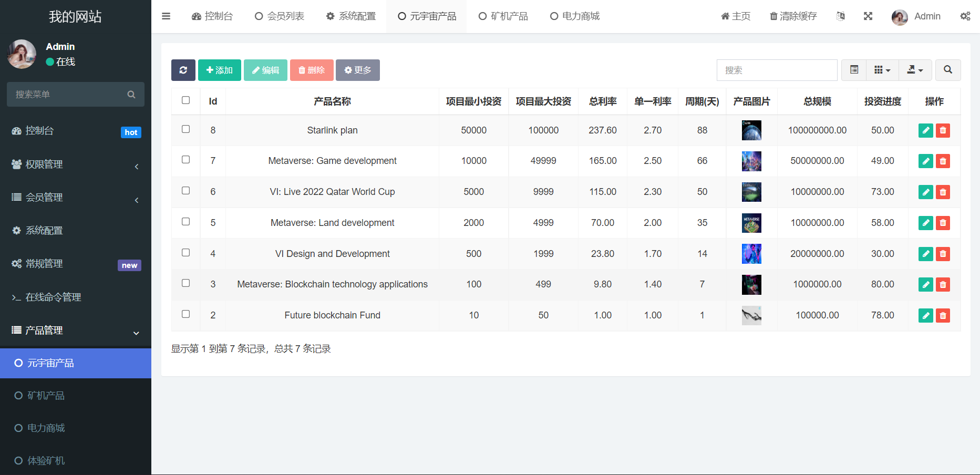This screenshot has width=980, height=475.
Task: Select checkbox for VI Design and Development
Action: coord(185,252)
